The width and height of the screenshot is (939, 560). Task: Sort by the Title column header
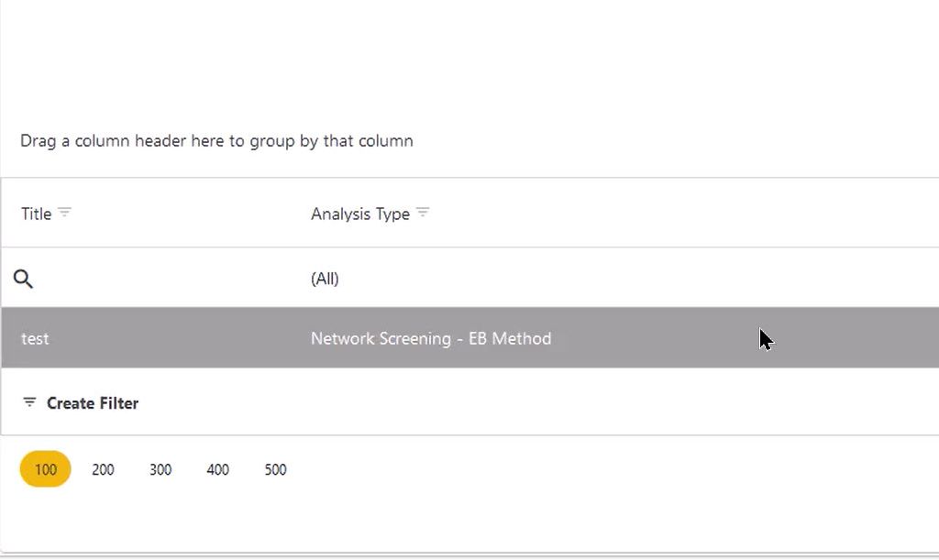[37, 214]
